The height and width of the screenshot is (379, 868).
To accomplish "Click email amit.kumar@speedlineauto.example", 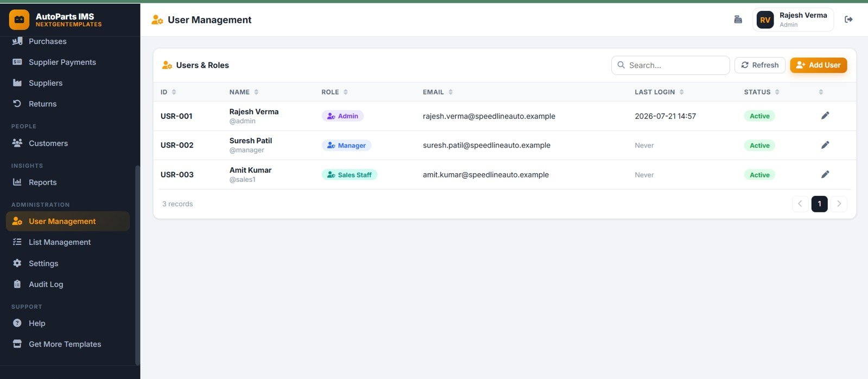I will (x=486, y=175).
